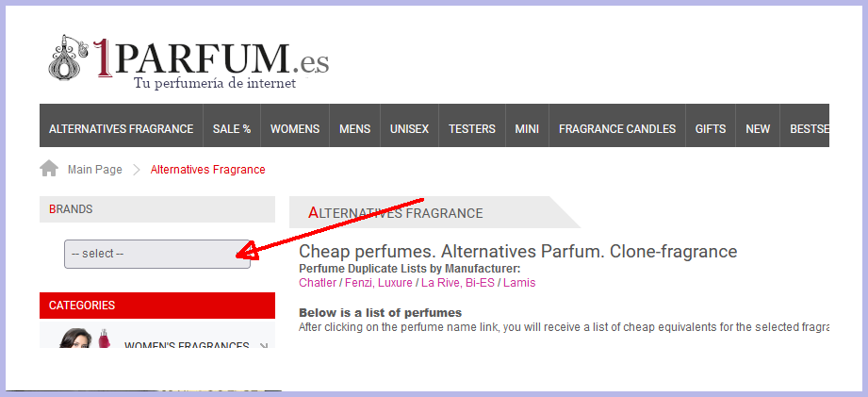
Task: Click the 'Tu perfumería de internet' tagline
Action: click(215, 84)
